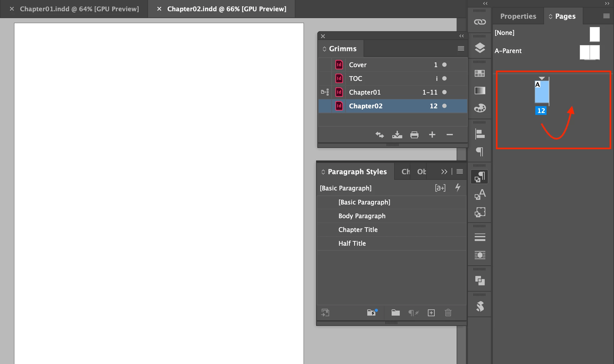The height and width of the screenshot is (364, 614).
Task: Click Synchronize styles and swatches icon
Action: point(379,135)
